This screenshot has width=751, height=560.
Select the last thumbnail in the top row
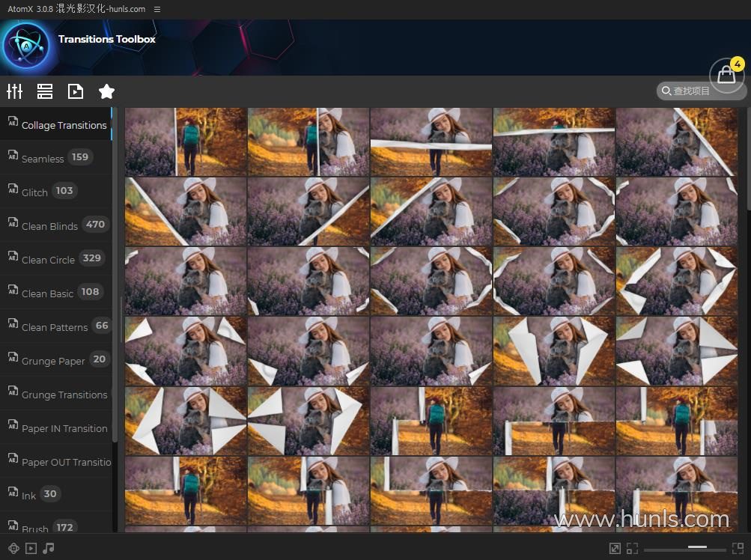pos(677,141)
